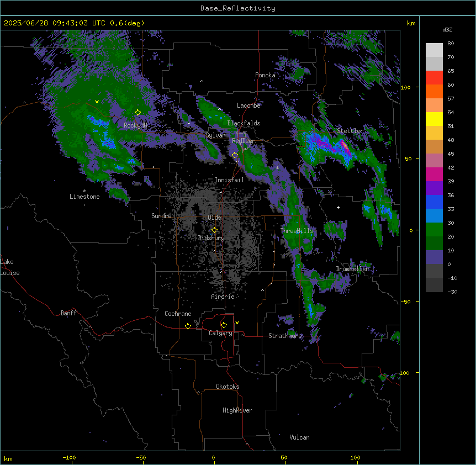Click the -50 tick label on right axis
This screenshot has height=465, width=476.
click(x=405, y=302)
